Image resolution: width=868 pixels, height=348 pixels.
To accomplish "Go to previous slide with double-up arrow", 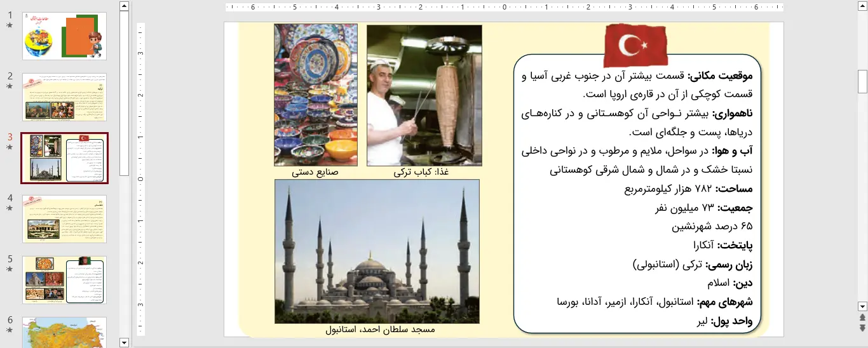I will [862, 317].
